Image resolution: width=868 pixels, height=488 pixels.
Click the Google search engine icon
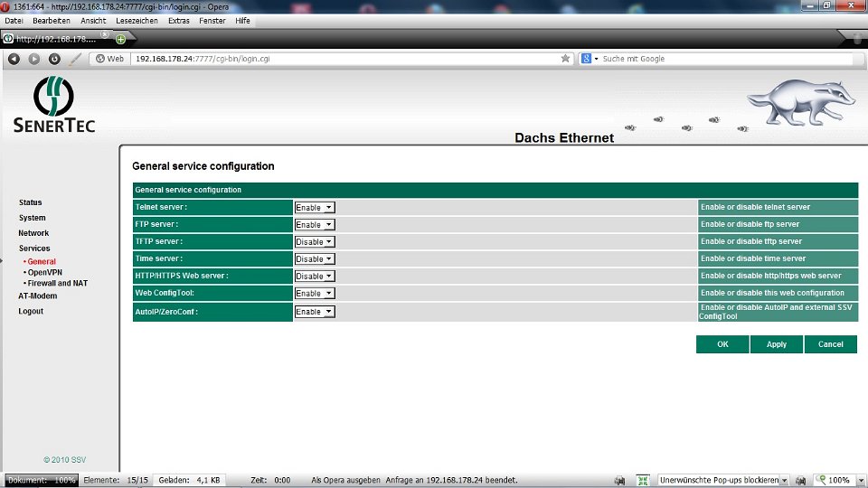(x=587, y=59)
